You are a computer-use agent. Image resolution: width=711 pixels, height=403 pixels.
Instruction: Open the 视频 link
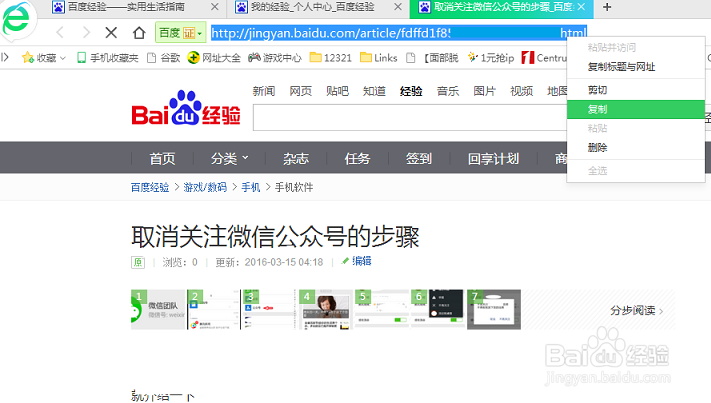point(521,91)
